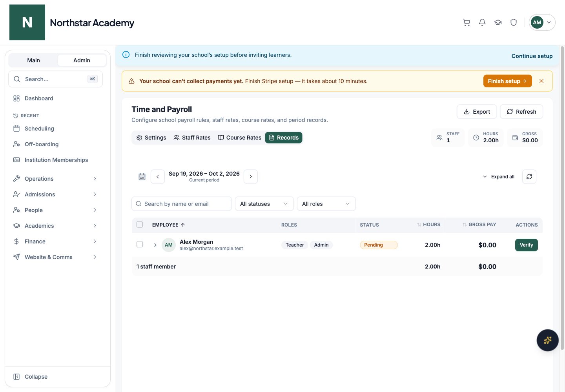Viewport: 565px width, 392px height.
Task: Dismiss the Stripe payments warning banner
Action: pyautogui.click(x=541, y=81)
